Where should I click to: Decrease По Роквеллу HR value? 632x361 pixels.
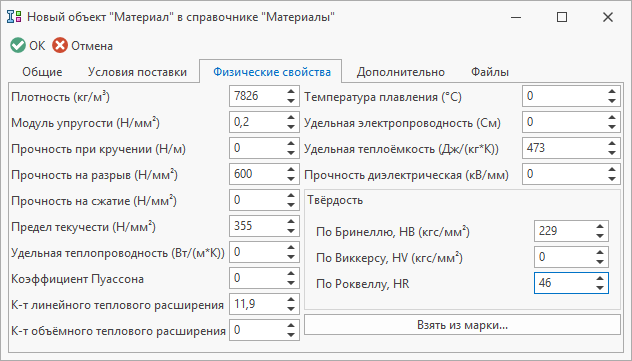tap(600, 288)
